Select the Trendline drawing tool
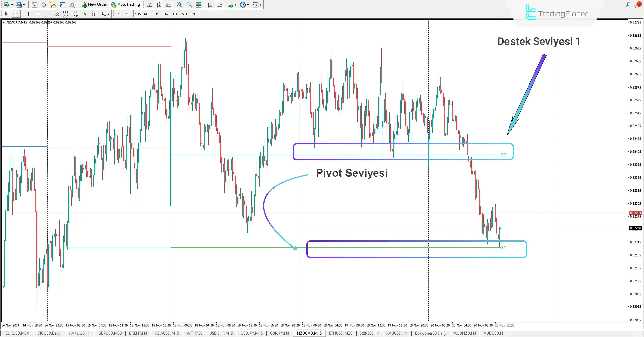Viewport: 644px width, 337px height. pyautogui.click(x=47, y=14)
